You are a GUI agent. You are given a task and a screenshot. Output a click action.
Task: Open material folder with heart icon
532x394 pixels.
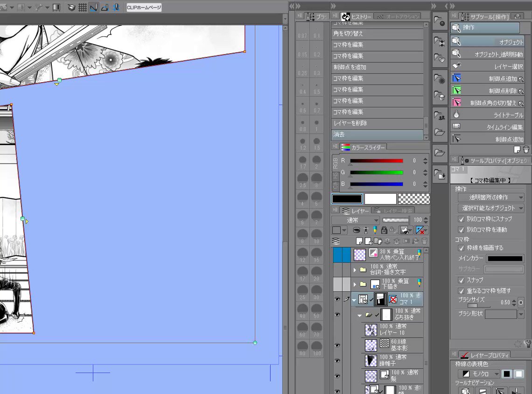[440, 59]
